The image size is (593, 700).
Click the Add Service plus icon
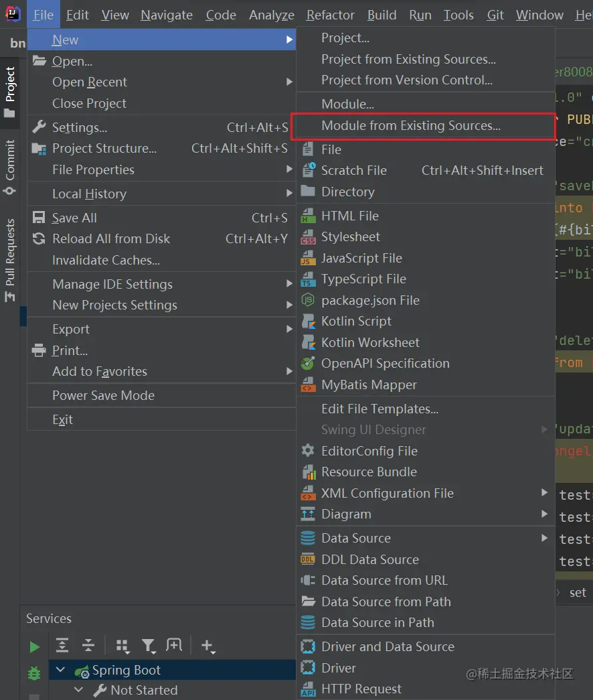(207, 646)
